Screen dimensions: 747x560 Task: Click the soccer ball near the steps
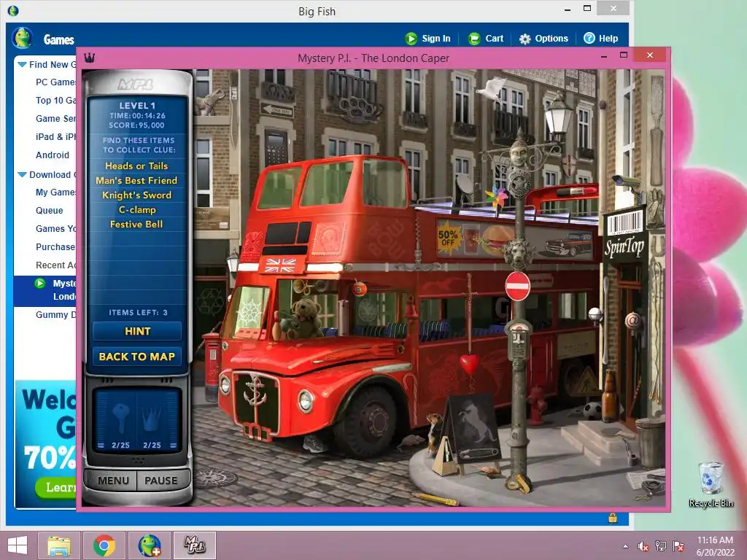coord(592,411)
